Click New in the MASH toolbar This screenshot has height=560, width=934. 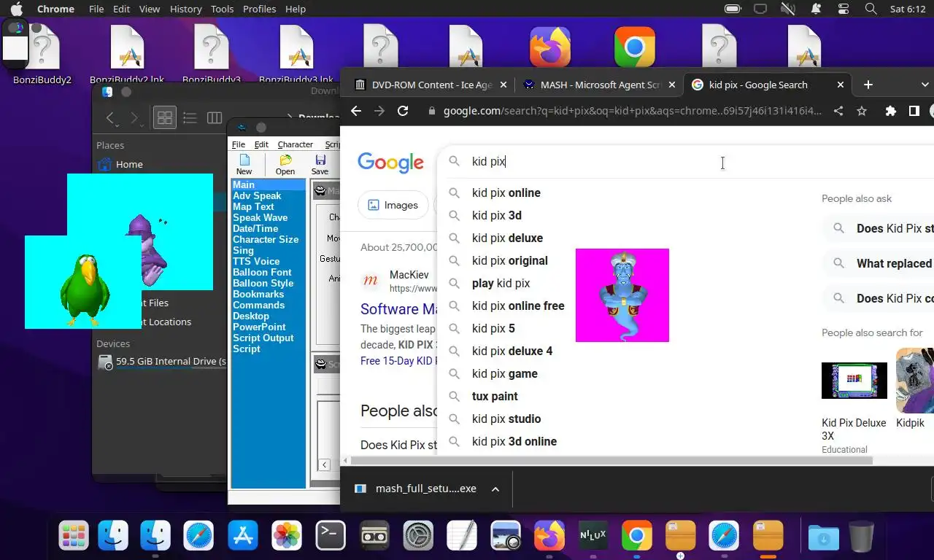244,165
